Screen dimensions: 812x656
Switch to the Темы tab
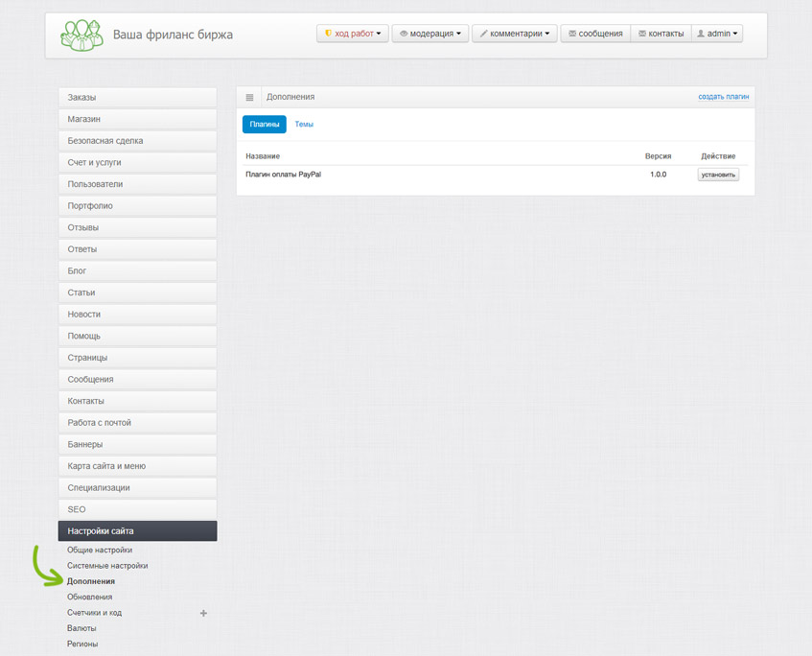click(304, 125)
